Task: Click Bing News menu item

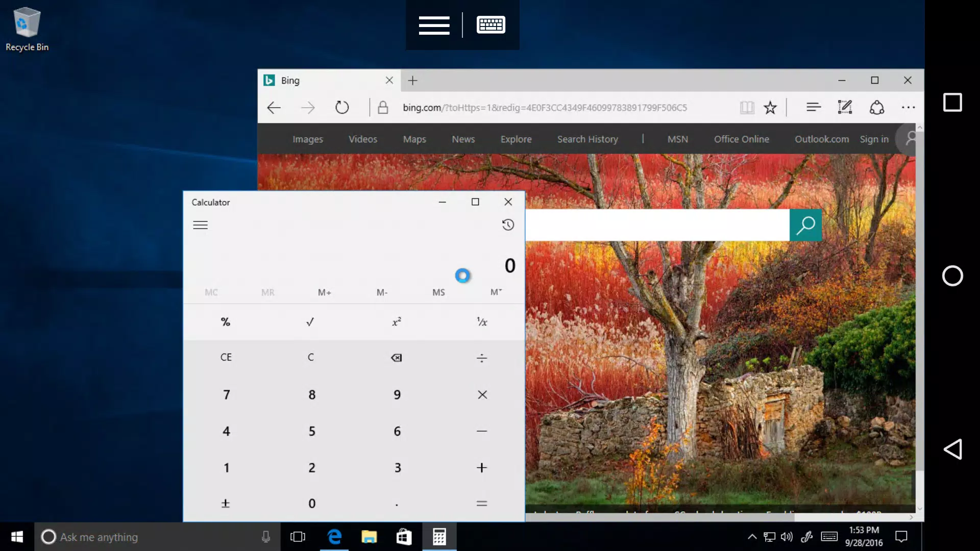Action: coord(463,139)
